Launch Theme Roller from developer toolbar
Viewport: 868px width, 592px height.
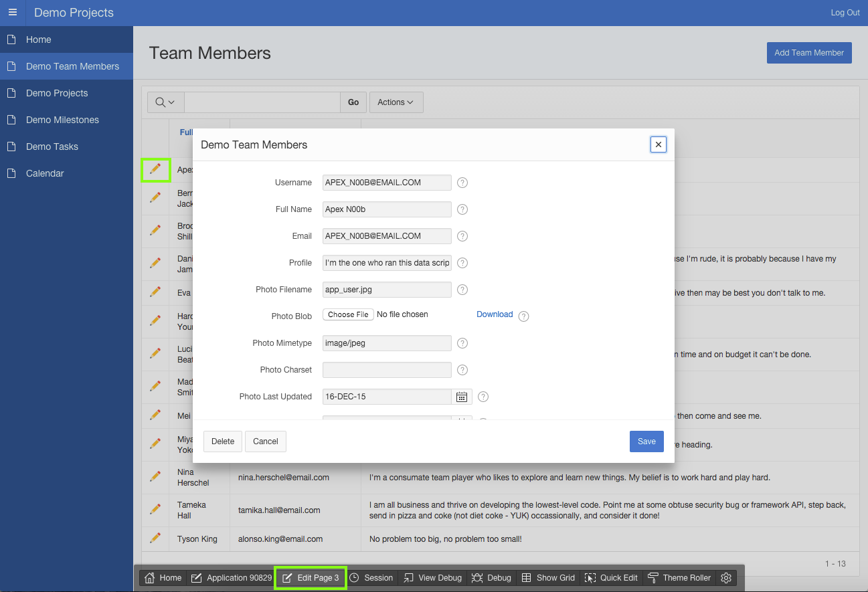(679, 578)
